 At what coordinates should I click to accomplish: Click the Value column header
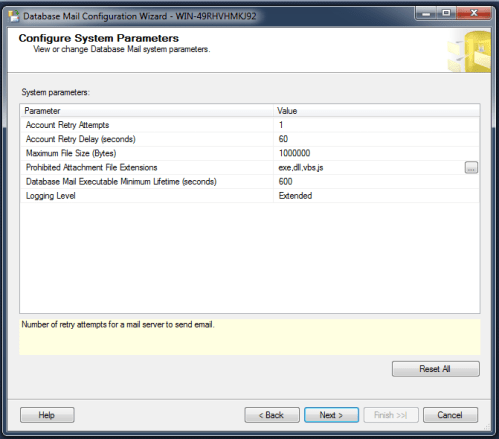click(377, 111)
